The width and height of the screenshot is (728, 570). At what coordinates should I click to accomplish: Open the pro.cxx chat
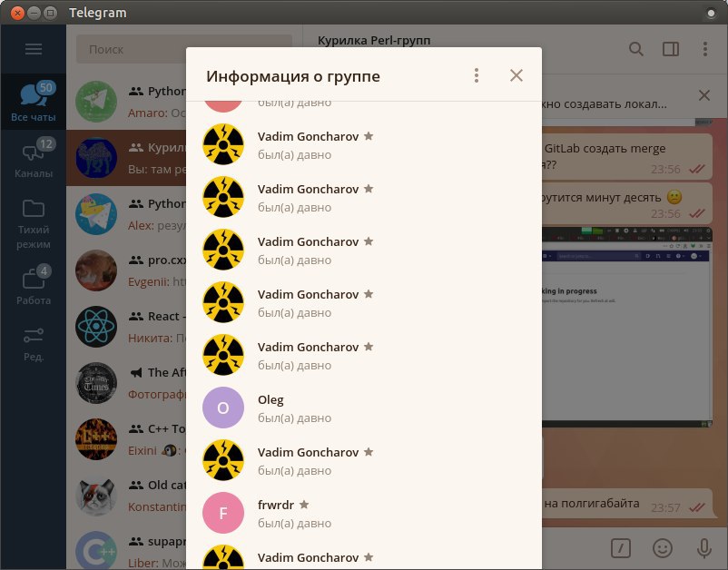click(x=126, y=270)
